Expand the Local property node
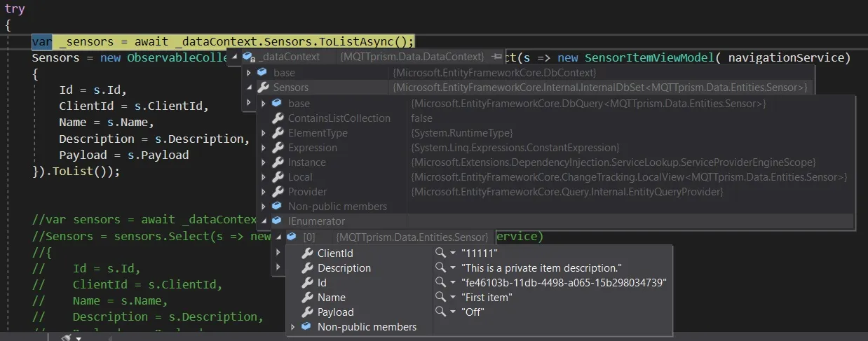Screen dimensions: 868x341 point(264,177)
